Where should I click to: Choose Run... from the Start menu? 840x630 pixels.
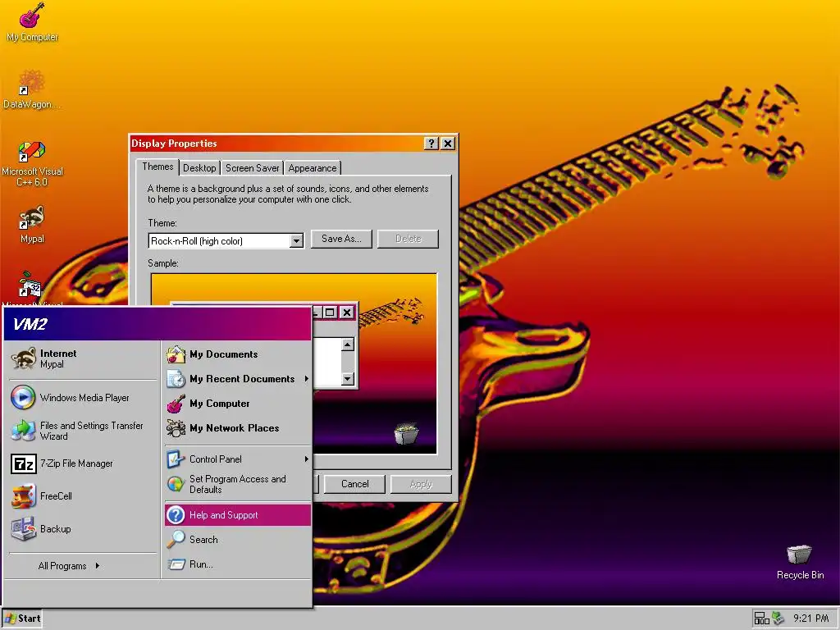238,564
